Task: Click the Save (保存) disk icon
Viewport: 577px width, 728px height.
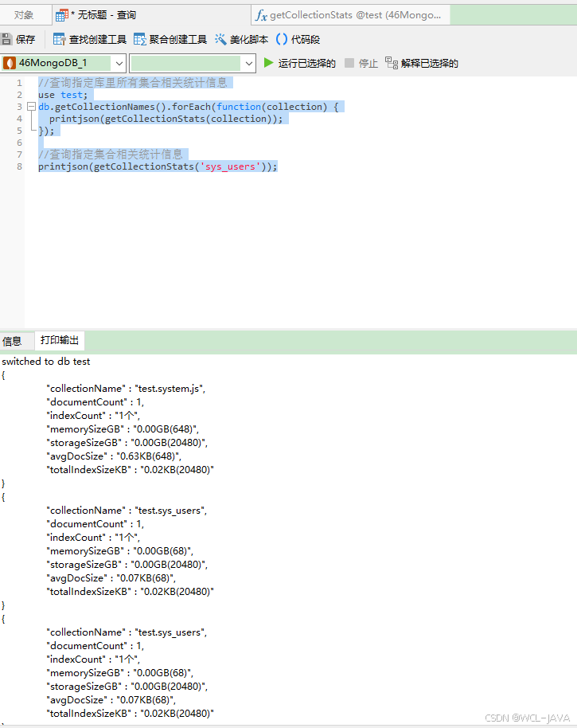Action: pyautogui.click(x=6, y=40)
